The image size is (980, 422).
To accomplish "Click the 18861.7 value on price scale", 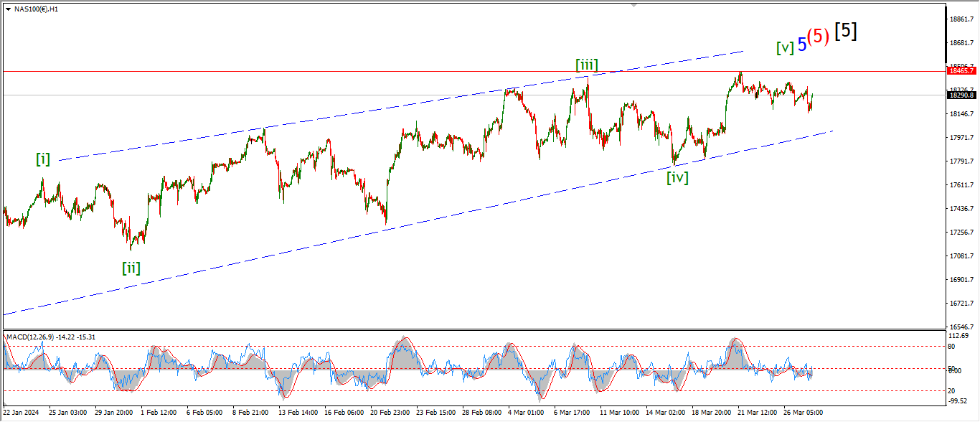I will pos(960,19).
